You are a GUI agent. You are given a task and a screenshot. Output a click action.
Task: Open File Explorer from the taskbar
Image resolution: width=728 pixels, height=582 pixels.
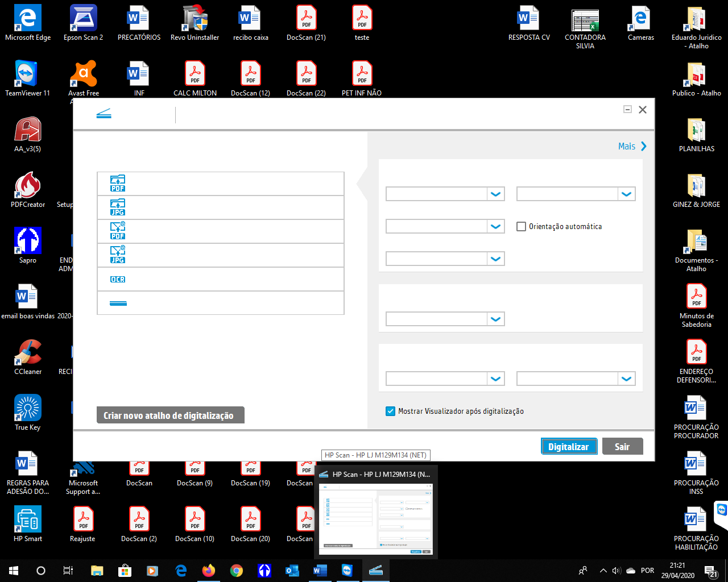click(97, 570)
